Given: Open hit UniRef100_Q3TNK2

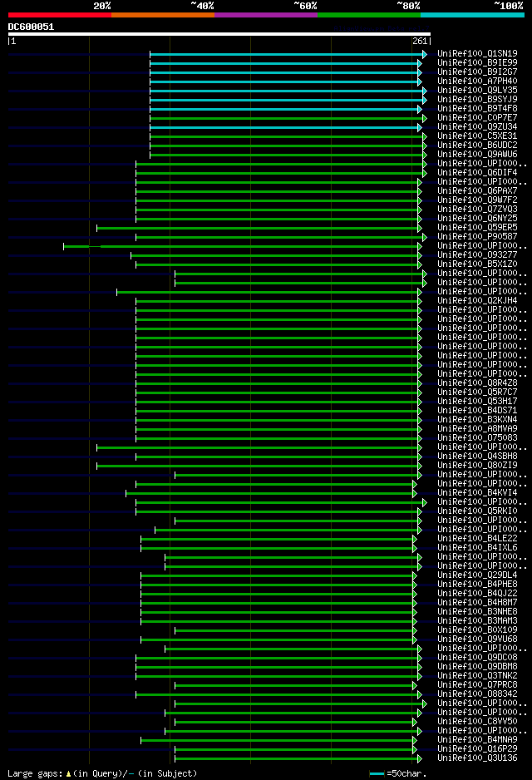Looking at the screenshot, I should [477, 675].
